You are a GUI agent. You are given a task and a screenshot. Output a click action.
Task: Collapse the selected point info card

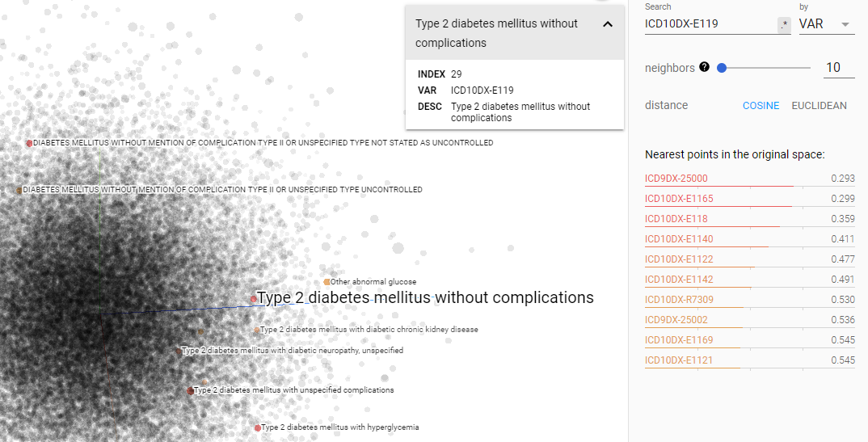(x=608, y=24)
